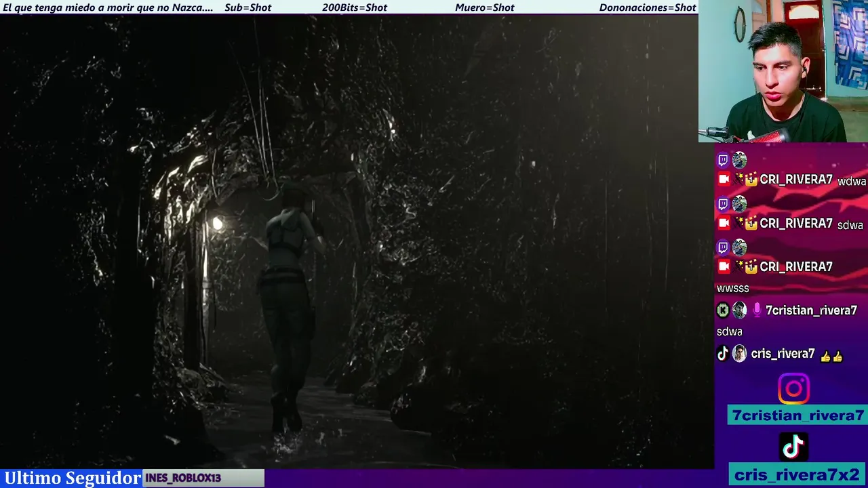Viewport: 868px width, 488px height.
Task: Click the 7cristian_rivera7 chat username
Action: click(x=811, y=310)
